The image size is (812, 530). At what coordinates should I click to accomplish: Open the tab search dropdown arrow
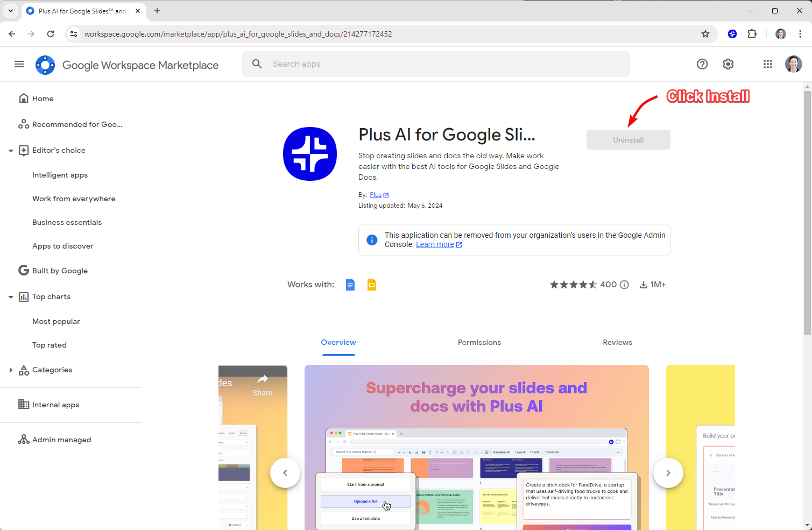[x=11, y=11]
